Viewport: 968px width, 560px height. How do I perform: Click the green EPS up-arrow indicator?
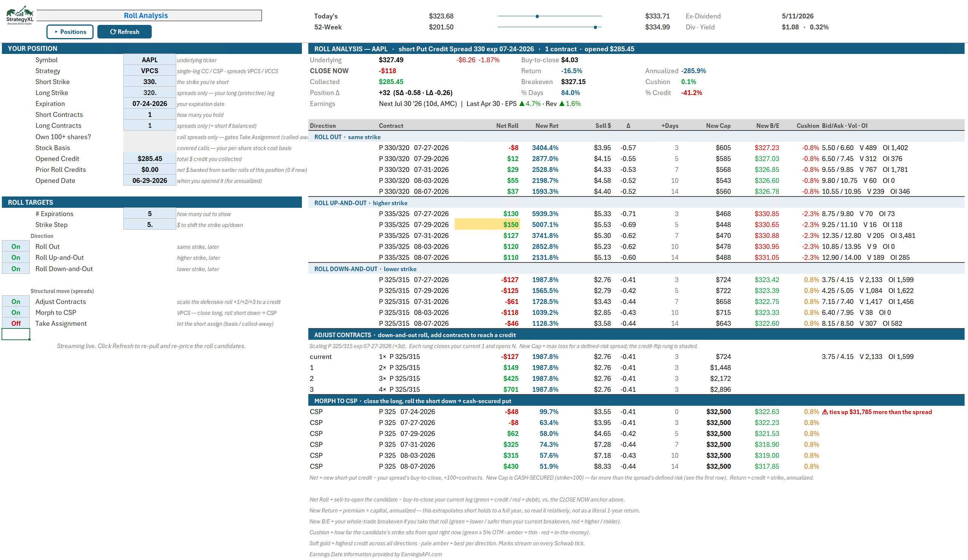[522, 104]
